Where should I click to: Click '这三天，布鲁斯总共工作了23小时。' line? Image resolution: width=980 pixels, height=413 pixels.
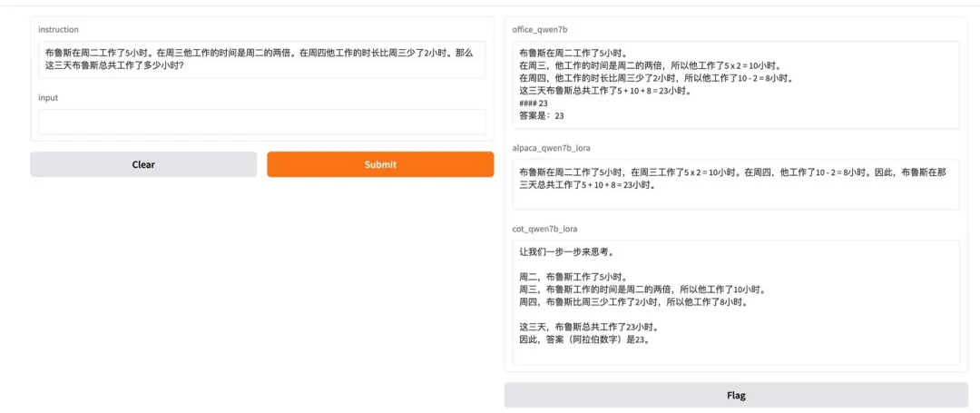pos(589,327)
